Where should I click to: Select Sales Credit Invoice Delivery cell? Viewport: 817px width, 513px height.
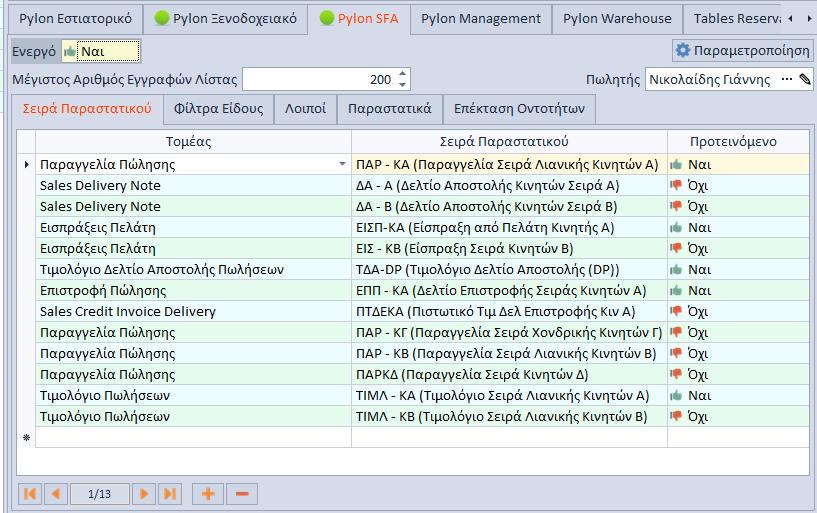point(193,311)
